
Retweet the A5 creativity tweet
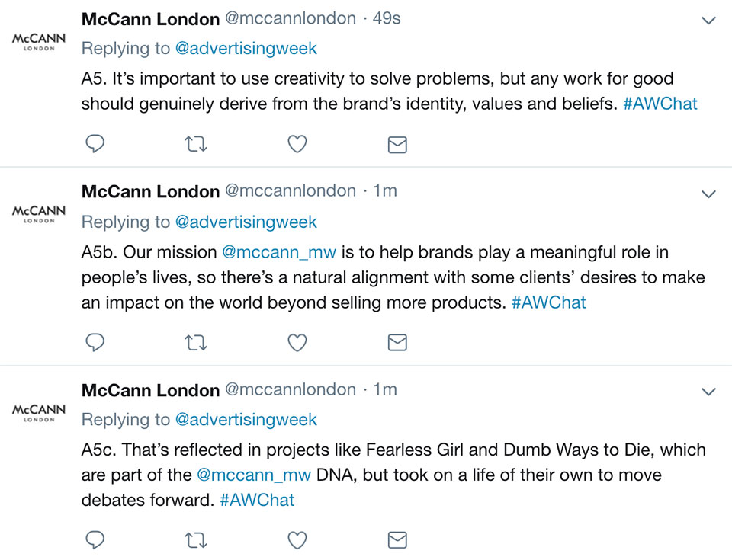click(196, 144)
